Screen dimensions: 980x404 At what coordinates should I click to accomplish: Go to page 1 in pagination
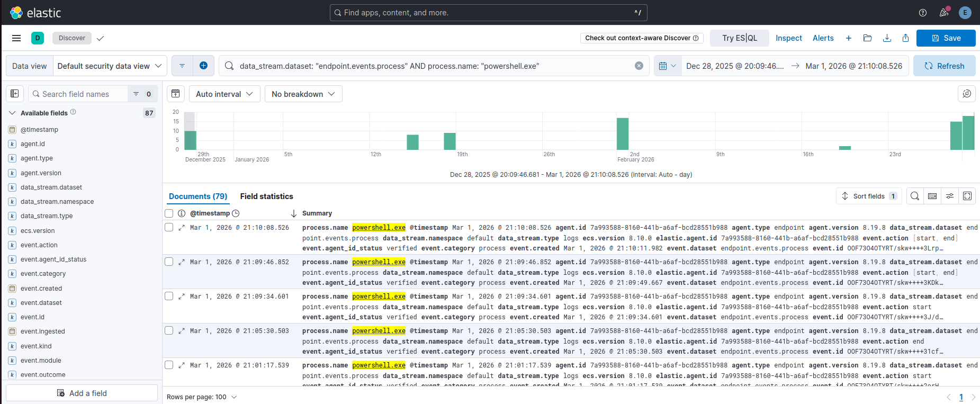tap(961, 397)
